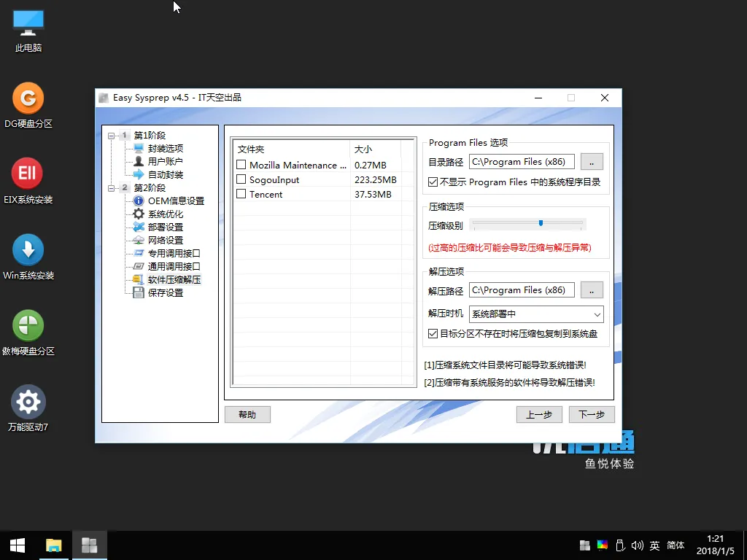The image size is (747, 560).
Task: Click the 帮助 button
Action: click(247, 414)
